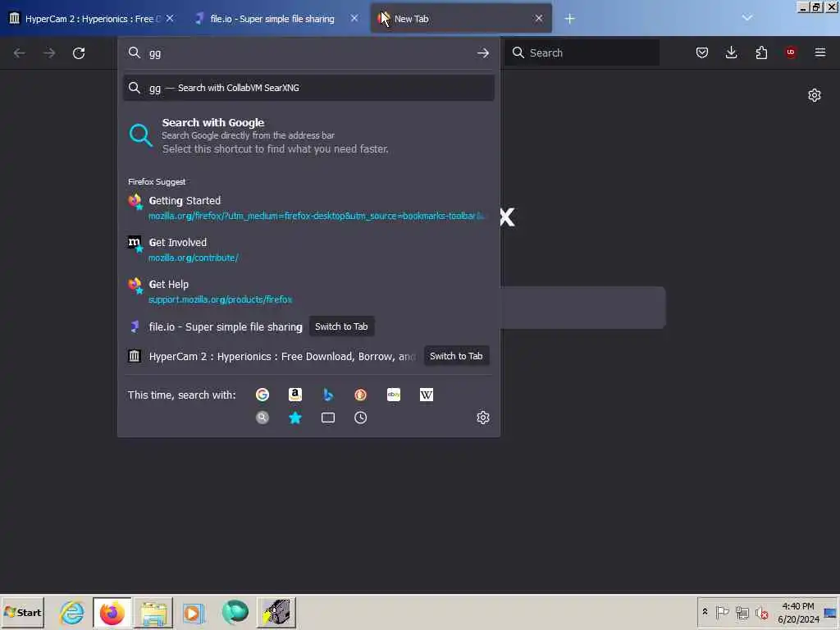Image resolution: width=840 pixels, height=630 pixels.
Task: Open uBlock Origin extension icon
Action: tap(791, 52)
